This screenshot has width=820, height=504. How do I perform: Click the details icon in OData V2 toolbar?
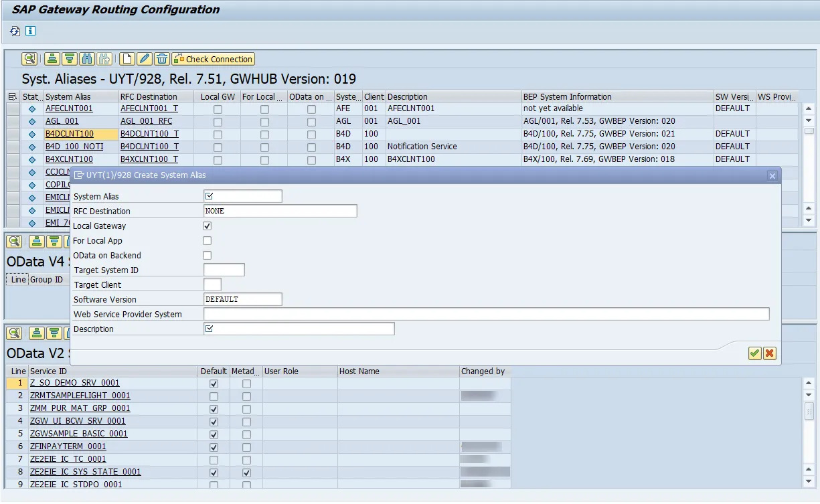point(13,335)
